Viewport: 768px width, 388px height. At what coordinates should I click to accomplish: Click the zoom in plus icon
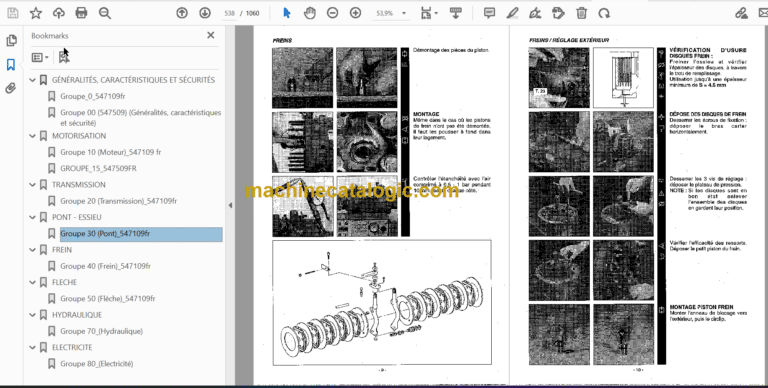coord(355,13)
